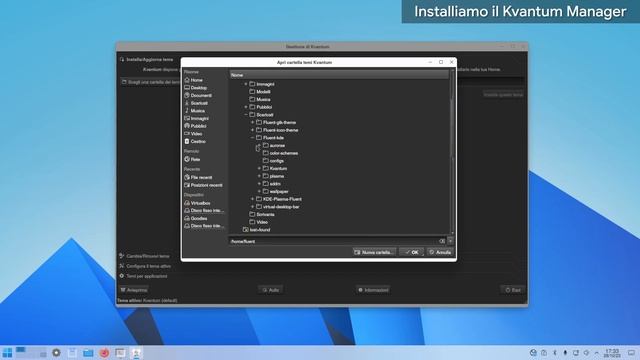Confirm with the OK button
Viewport: 640px width, 360px height.
click(x=411, y=252)
